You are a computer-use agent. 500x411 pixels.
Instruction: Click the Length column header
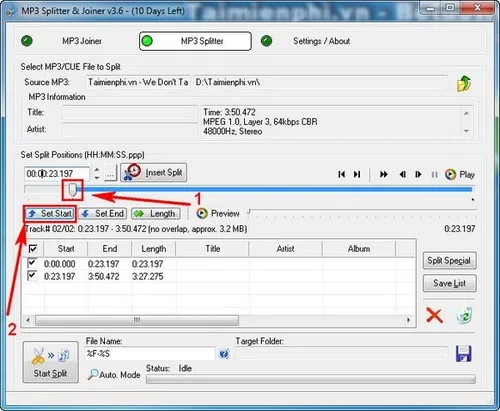pyautogui.click(x=154, y=249)
